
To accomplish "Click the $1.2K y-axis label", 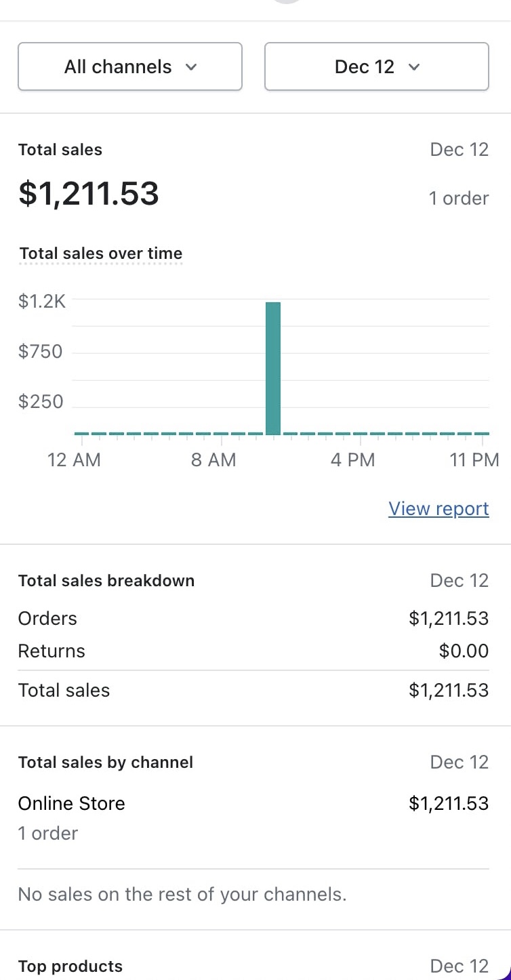I will tap(42, 301).
